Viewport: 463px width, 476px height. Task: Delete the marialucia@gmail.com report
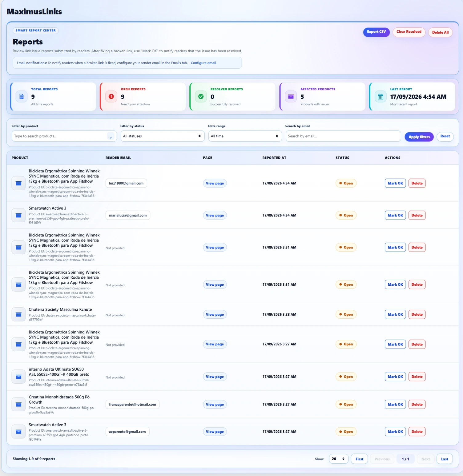[417, 215]
